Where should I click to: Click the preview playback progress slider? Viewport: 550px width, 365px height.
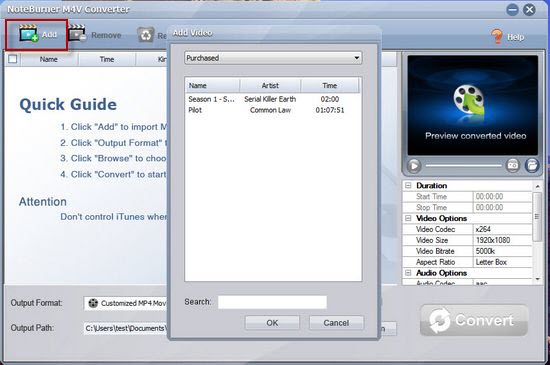(463, 165)
